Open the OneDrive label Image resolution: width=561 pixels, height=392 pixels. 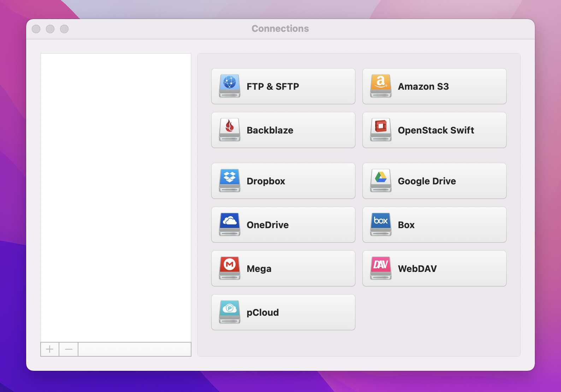coord(267,225)
